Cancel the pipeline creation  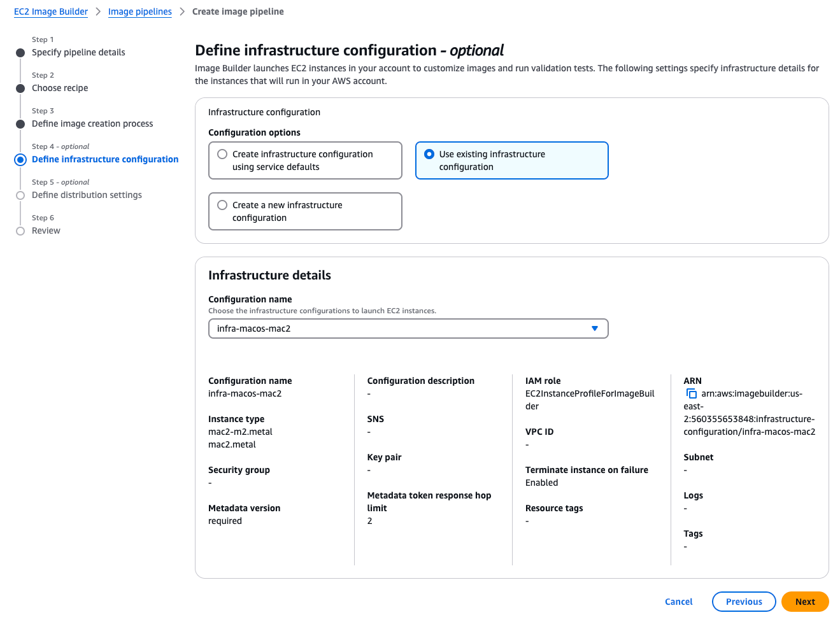[x=678, y=602]
